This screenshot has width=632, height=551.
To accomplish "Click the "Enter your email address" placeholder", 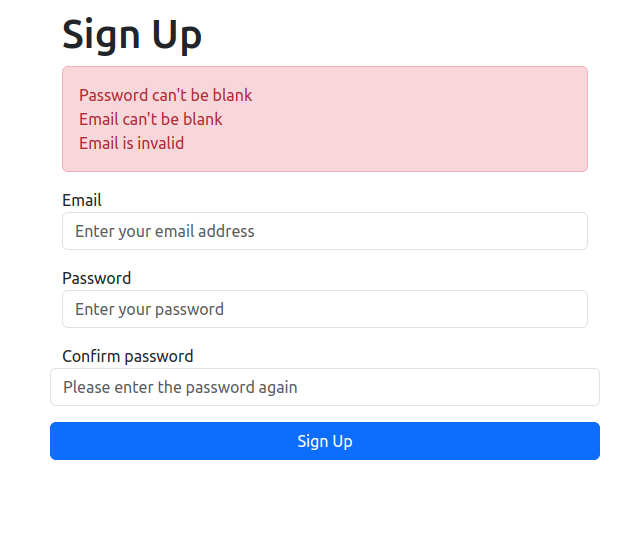I will coord(165,231).
